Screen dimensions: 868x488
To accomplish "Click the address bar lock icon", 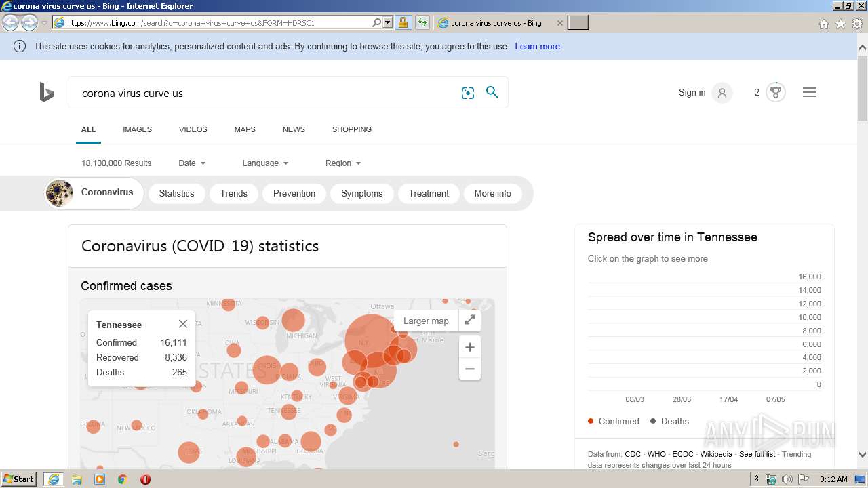I will coord(403,22).
